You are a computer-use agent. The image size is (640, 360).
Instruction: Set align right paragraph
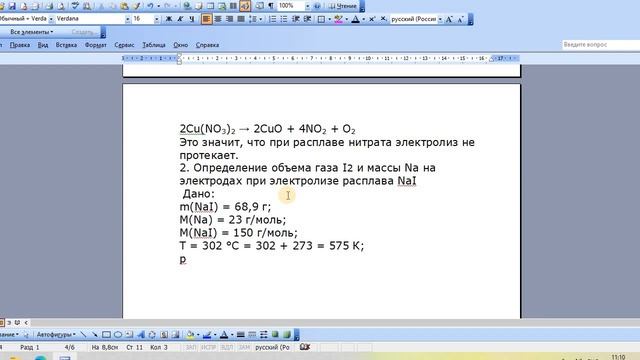pos(229,19)
